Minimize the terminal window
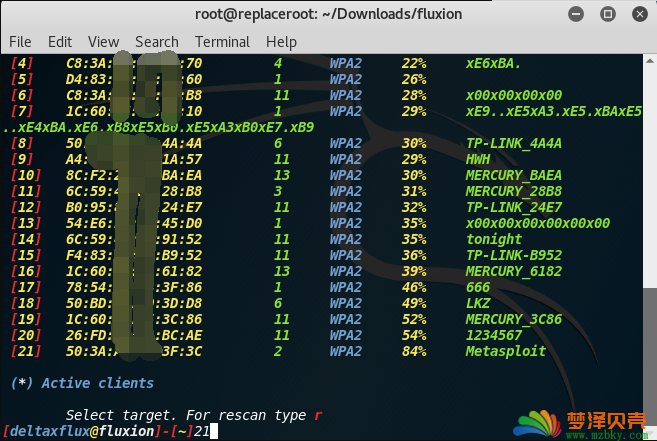Viewport: 657px width, 441px height. [x=576, y=14]
